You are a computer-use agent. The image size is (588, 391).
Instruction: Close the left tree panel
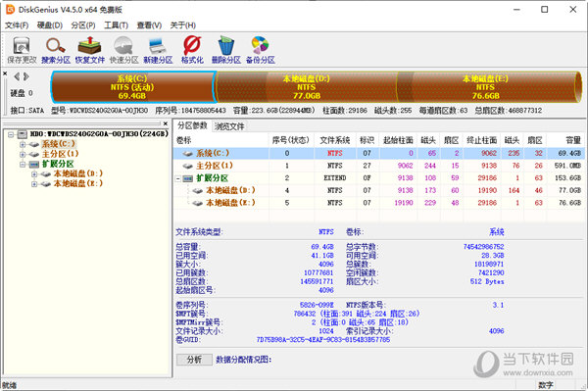point(166,123)
